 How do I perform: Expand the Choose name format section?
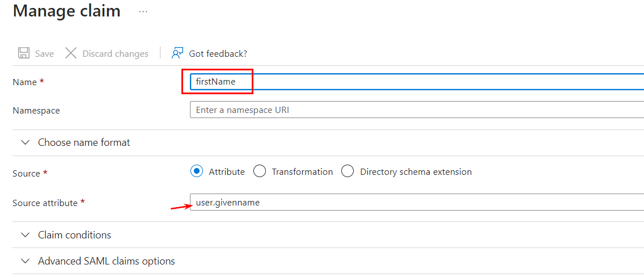(328, 142)
